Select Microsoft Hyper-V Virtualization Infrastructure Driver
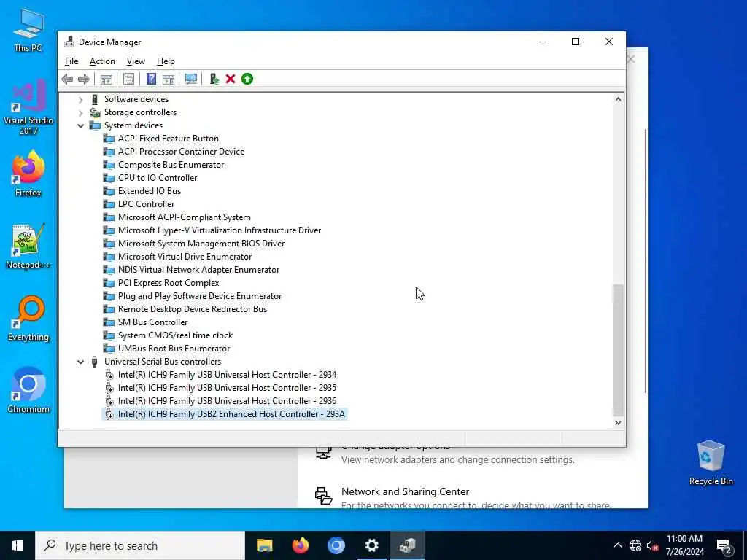This screenshot has height=560, width=747. (220, 230)
